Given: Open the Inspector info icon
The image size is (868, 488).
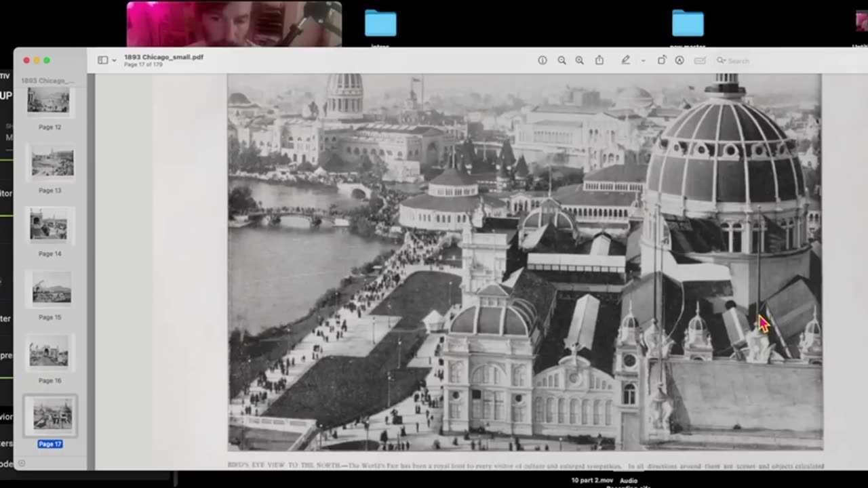Looking at the screenshot, I should click(542, 60).
